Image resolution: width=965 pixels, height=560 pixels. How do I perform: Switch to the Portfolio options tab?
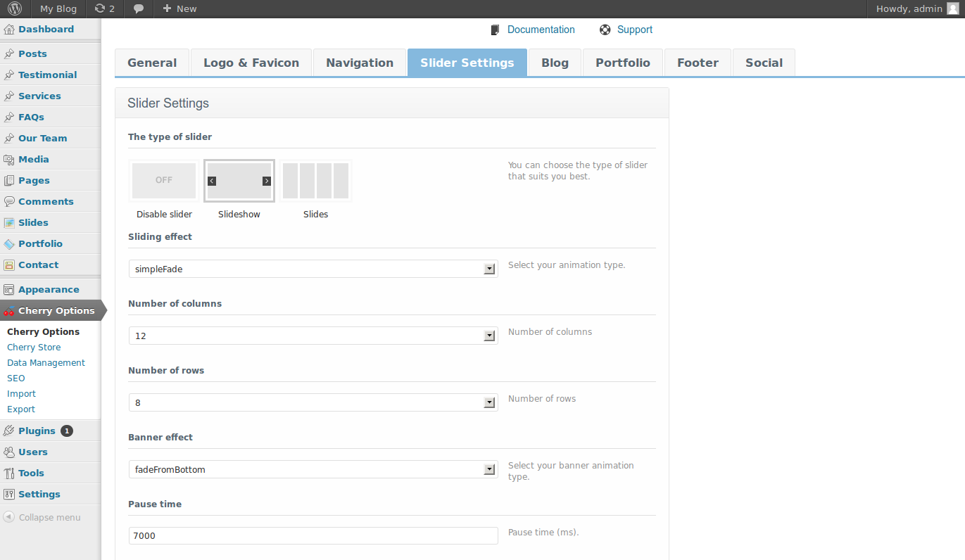tap(622, 63)
